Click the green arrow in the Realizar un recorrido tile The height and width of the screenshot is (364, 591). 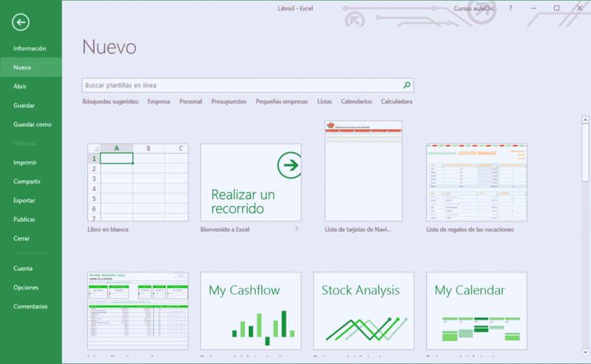[289, 166]
